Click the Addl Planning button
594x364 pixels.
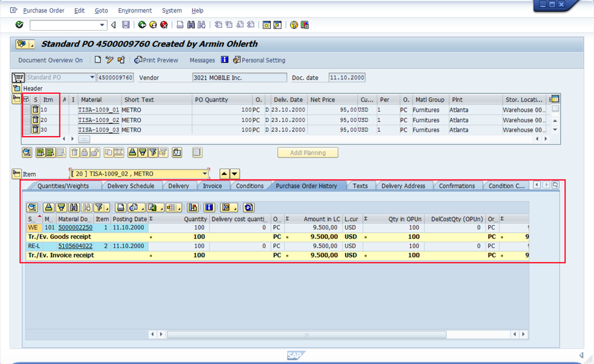point(308,153)
